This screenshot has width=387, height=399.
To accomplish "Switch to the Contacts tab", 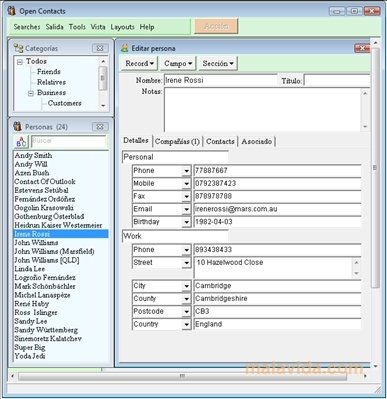I will 220,141.
